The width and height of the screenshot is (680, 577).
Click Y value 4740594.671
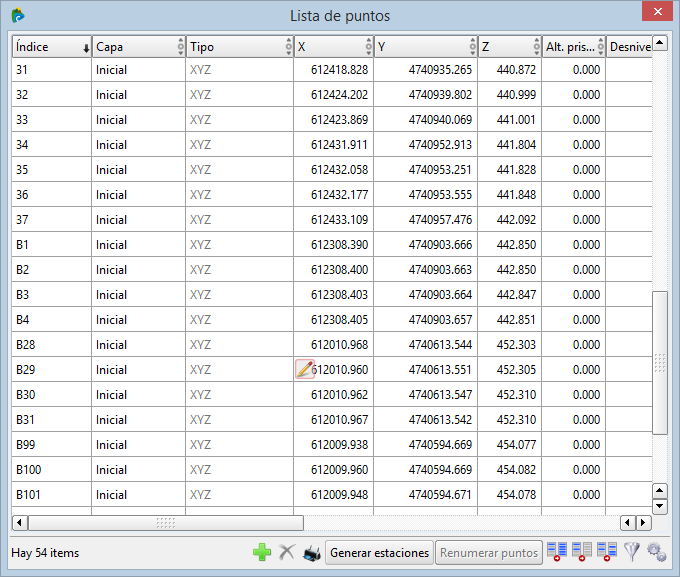(x=440, y=495)
